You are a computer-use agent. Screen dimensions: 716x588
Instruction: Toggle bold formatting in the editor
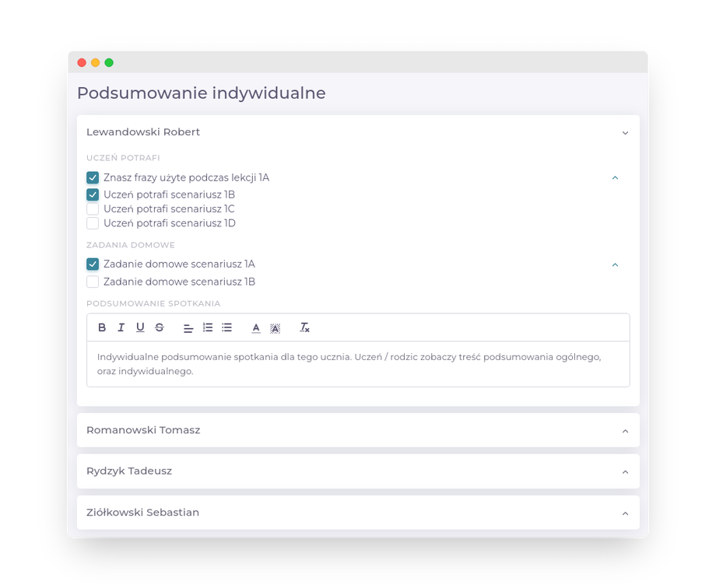click(102, 327)
